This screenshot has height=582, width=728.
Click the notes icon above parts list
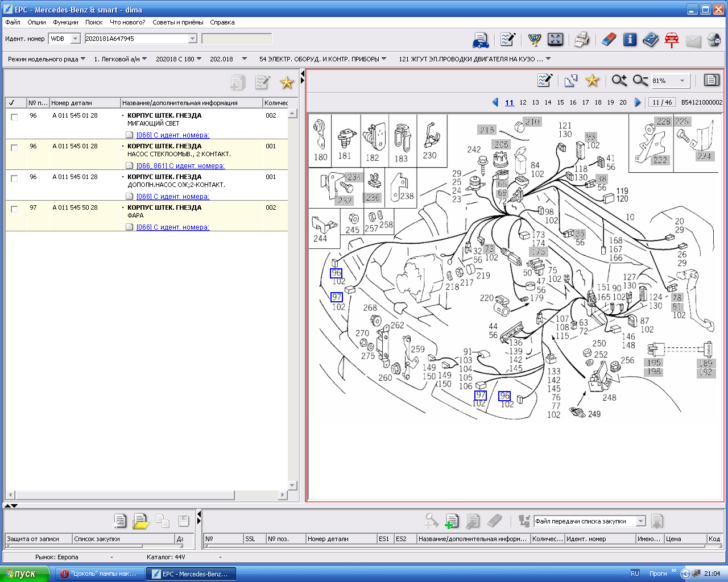tap(262, 83)
